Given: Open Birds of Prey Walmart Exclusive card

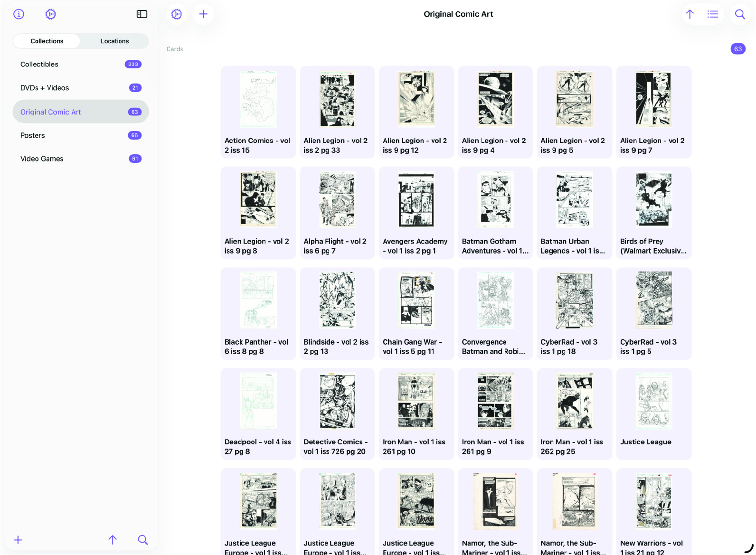Looking at the screenshot, I should (654, 213).
